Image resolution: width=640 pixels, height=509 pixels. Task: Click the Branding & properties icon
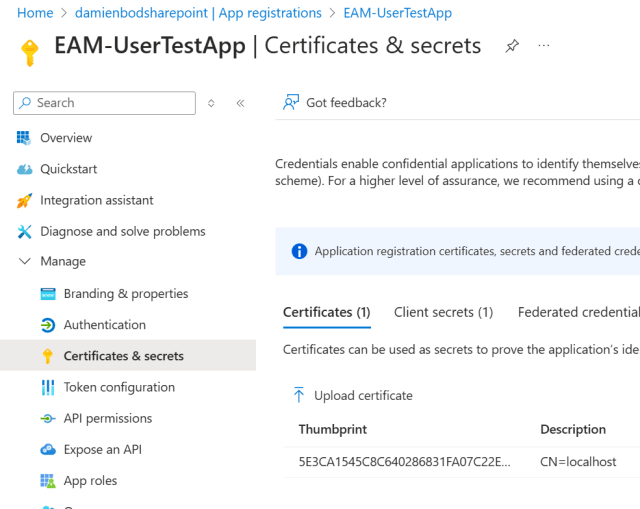[48, 294]
